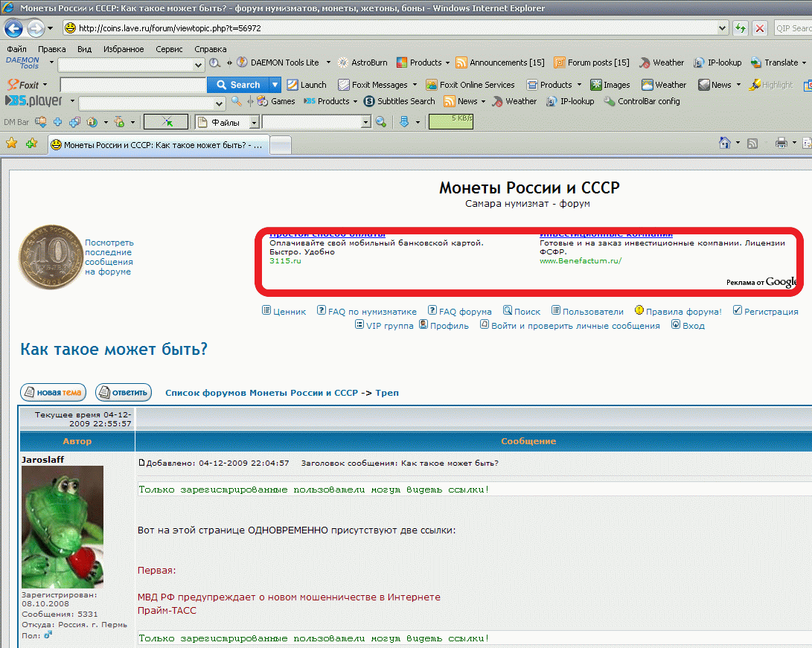Open the 3115.ru ad link
The height and width of the screenshot is (648, 812).
[x=285, y=261]
